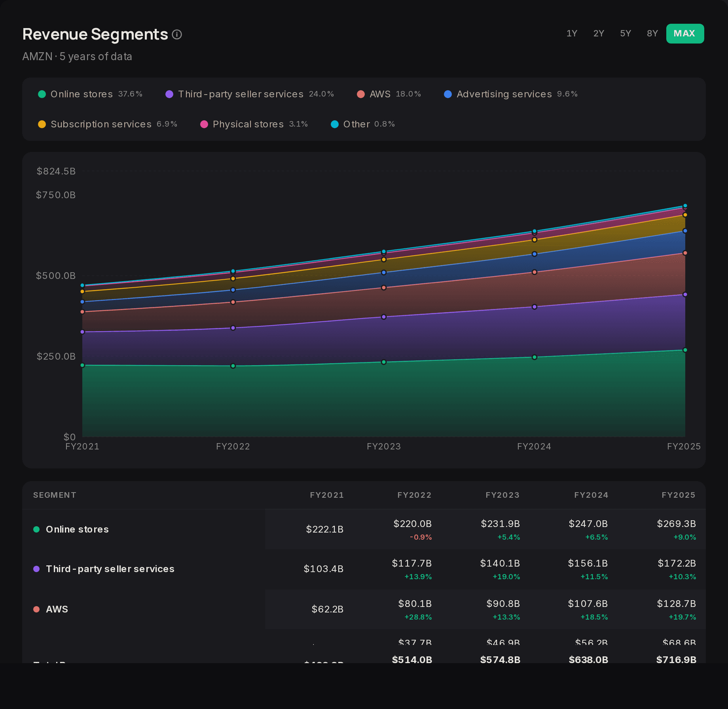The image size is (728, 709).
Task: Click the $716.9B total cell
Action: (676, 660)
